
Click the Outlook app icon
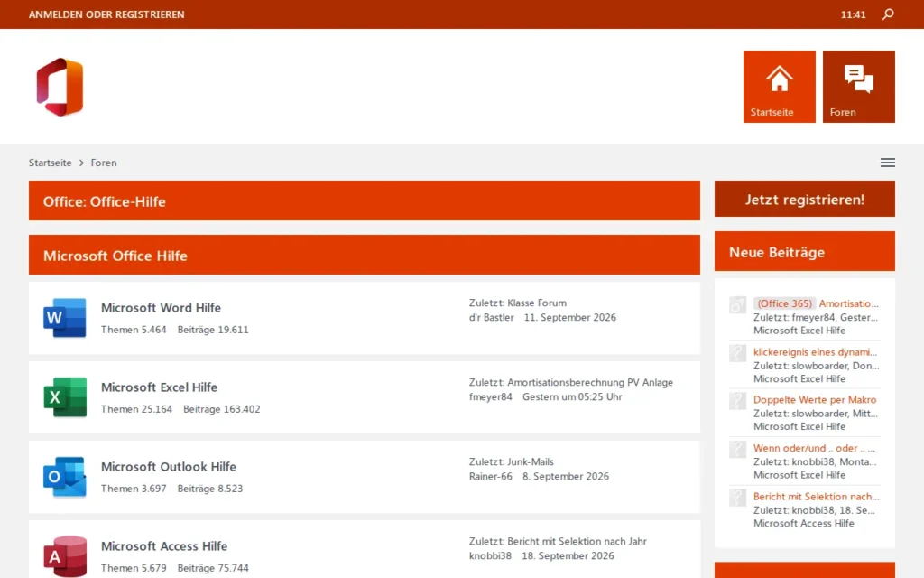point(65,477)
